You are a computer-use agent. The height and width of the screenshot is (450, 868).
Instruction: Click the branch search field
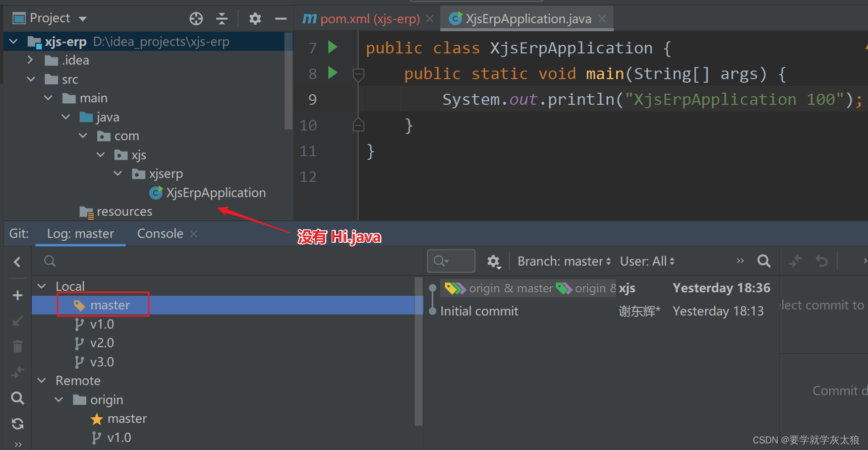(227, 261)
